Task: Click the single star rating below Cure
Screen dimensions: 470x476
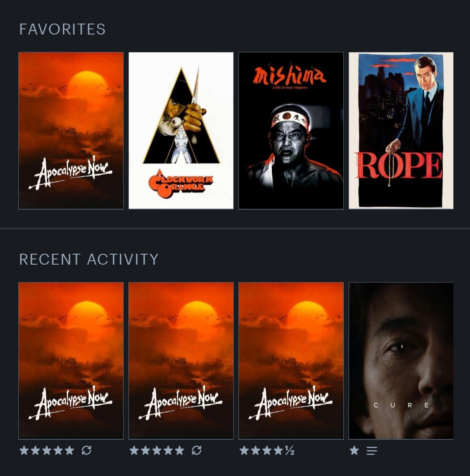Action: (x=354, y=450)
